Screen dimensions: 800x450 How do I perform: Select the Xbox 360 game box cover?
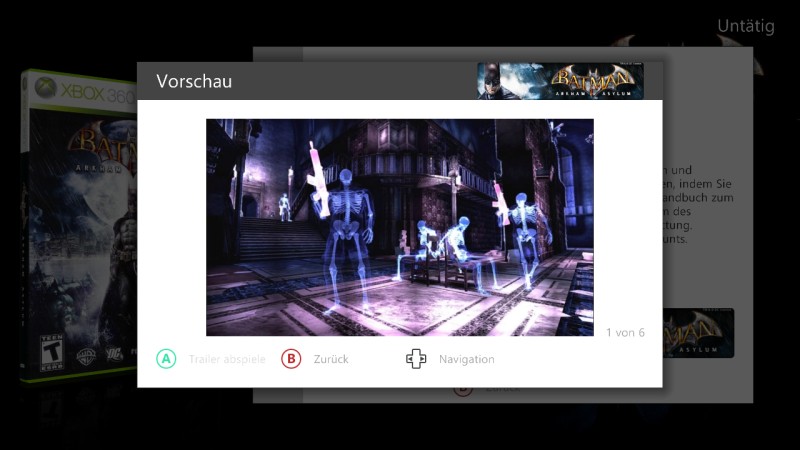[79, 227]
